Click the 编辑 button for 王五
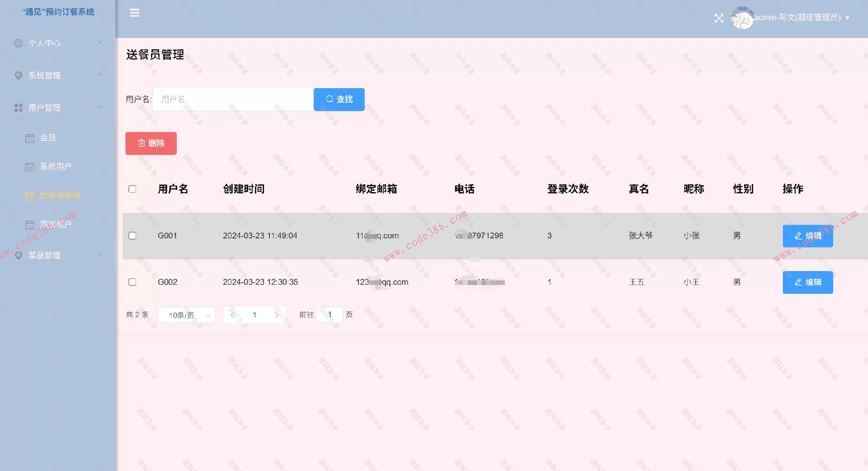 point(807,282)
